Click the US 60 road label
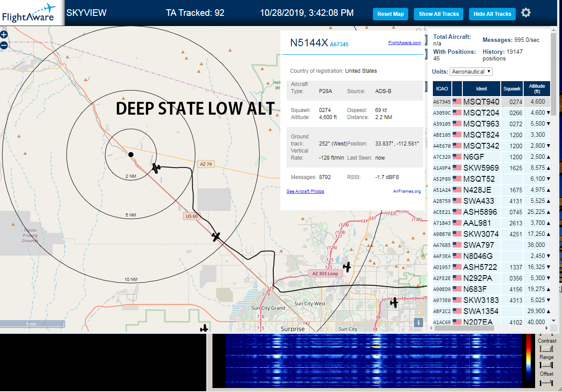 pos(192,216)
